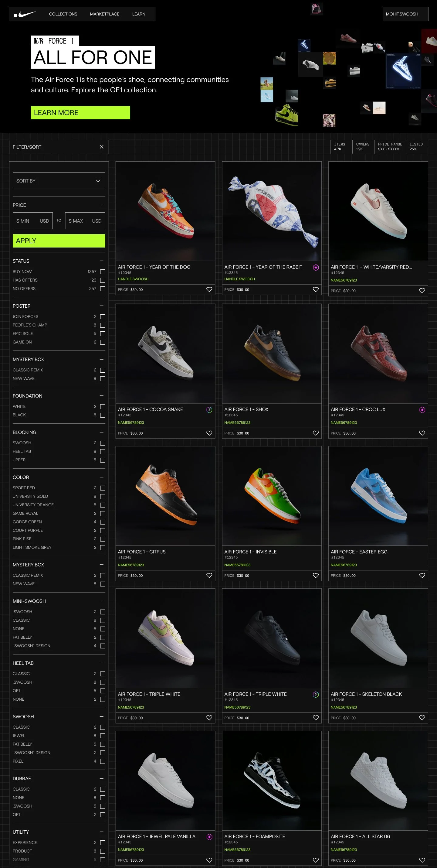Check the White foundation option
This screenshot has width=437, height=868.
(103, 406)
